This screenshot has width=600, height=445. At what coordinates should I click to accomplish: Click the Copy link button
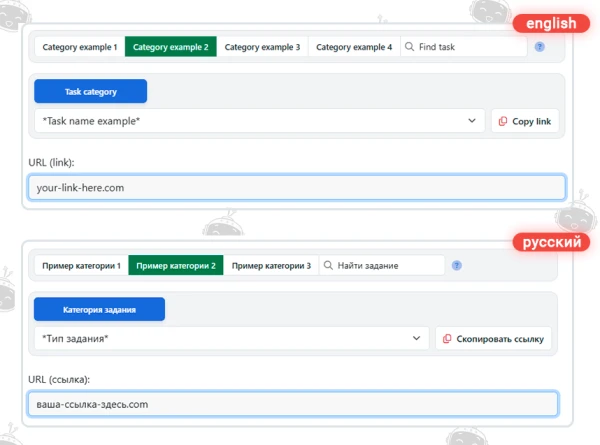(525, 121)
